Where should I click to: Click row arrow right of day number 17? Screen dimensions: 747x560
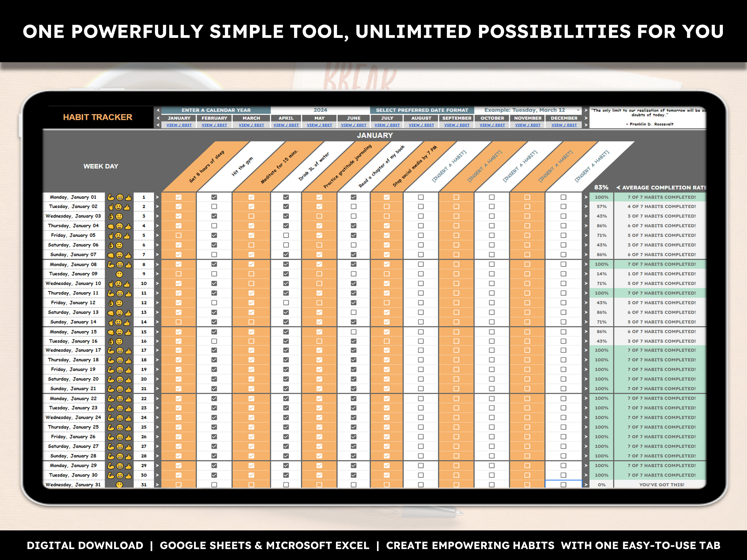(157, 350)
